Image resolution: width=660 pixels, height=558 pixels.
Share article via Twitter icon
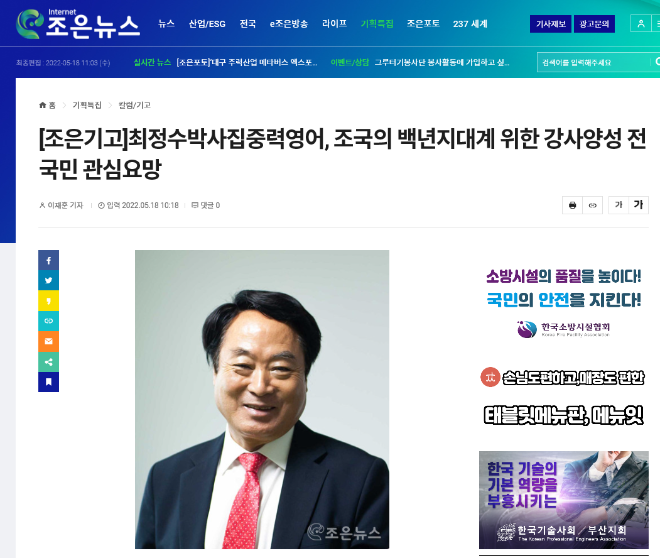48,281
